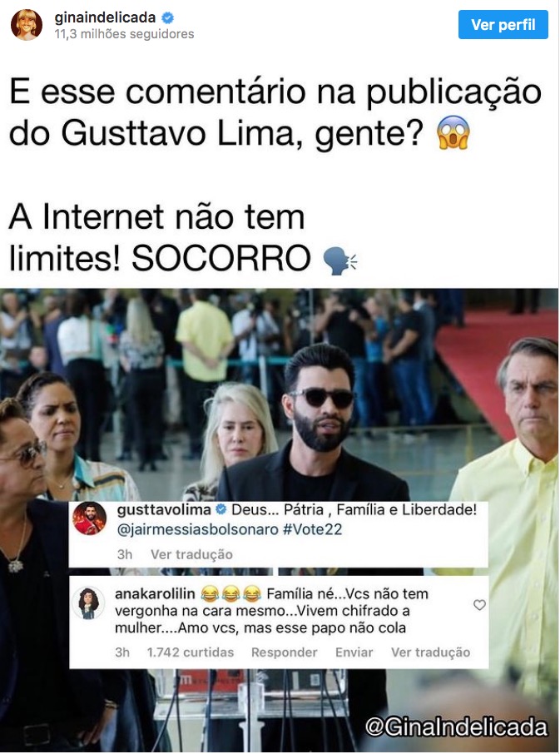Click the anakarolilin username

[x=155, y=594]
